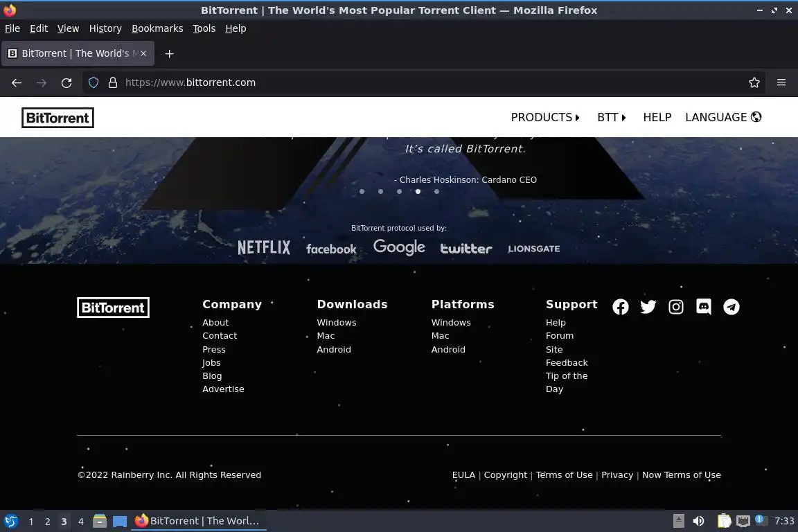The height and width of the screenshot is (532, 798).
Task: Close the BitTorrent tab
Action: [x=143, y=53]
